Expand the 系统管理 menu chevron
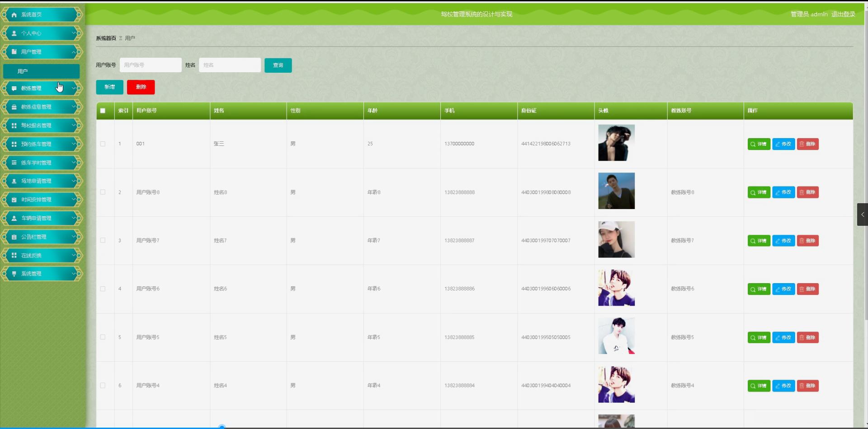This screenshot has height=429, width=868. coord(74,273)
